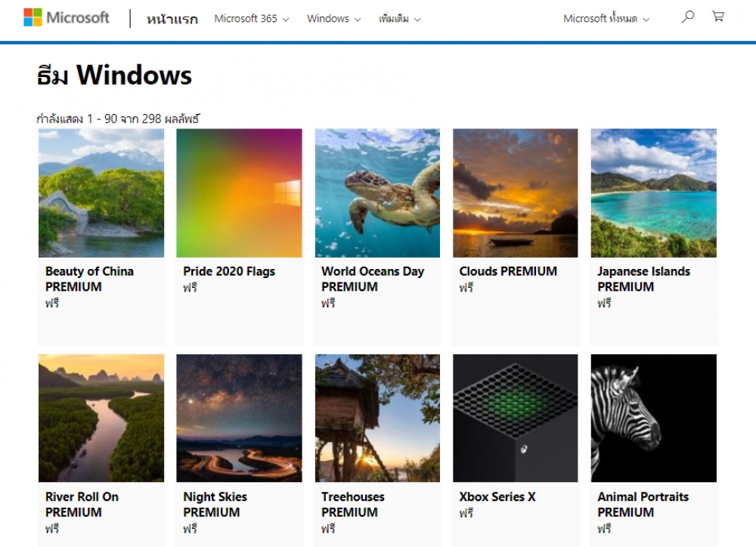Viewport: 756px width, 547px height.
Task: Open the Treehouses thumbnail
Action: [x=377, y=419]
